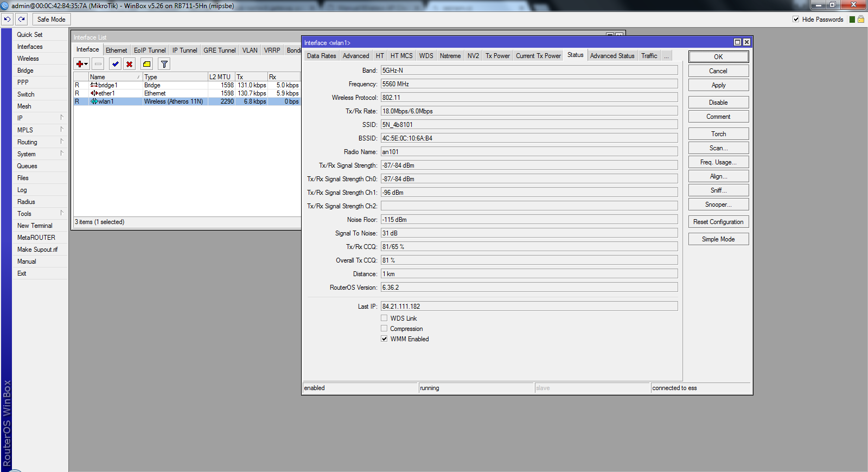
Task: Click the Torch button
Action: pos(718,134)
